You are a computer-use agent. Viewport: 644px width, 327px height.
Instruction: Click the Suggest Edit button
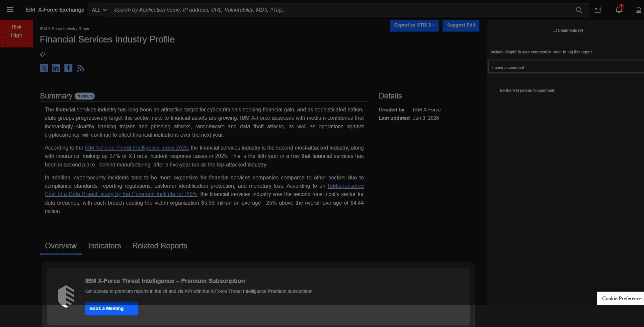pyautogui.click(x=461, y=26)
